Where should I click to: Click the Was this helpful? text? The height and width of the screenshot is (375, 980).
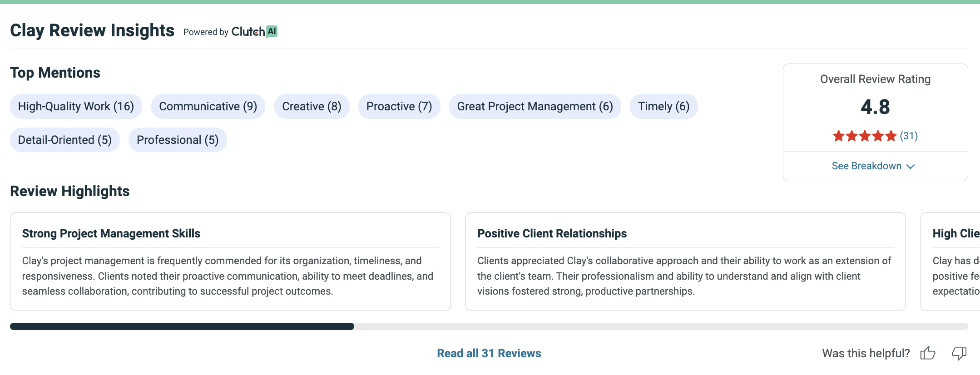pyautogui.click(x=866, y=353)
